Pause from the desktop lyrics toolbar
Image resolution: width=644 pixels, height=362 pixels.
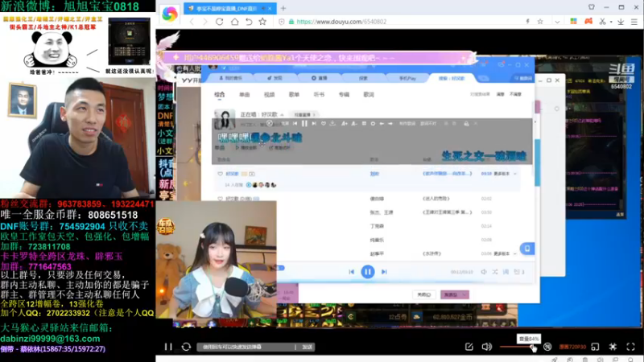pos(304,123)
